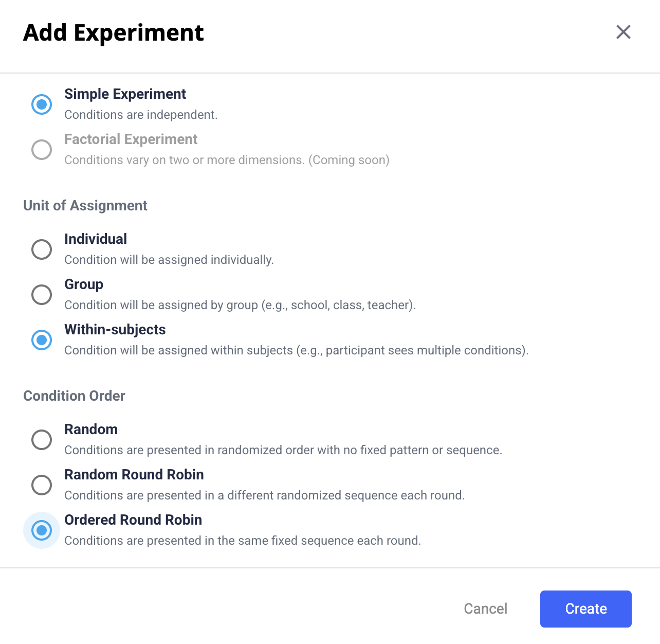
Task: Choose the Individual assignment radio circle
Action: point(42,249)
